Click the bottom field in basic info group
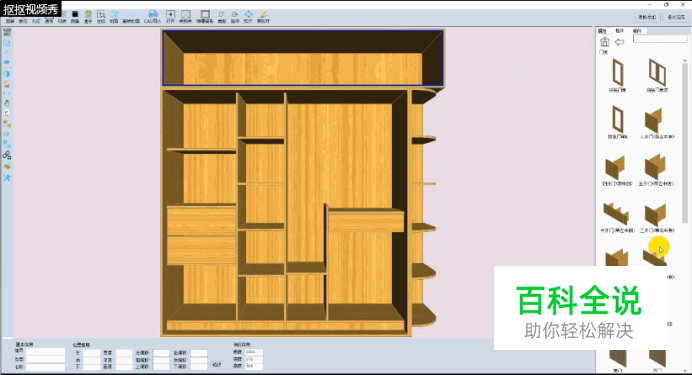 [x=45, y=367]
